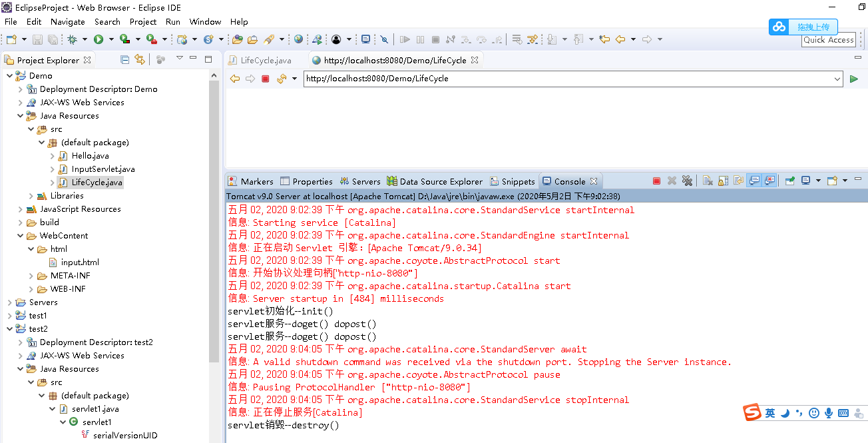868x443 pixels.
Task: Click the Quick Access search field
Action: [828, 40]
